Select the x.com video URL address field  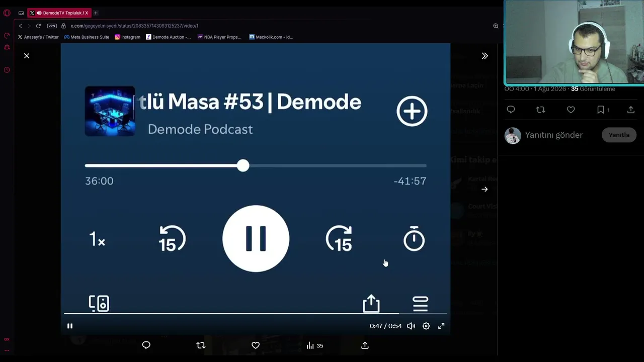click(134, 26)
